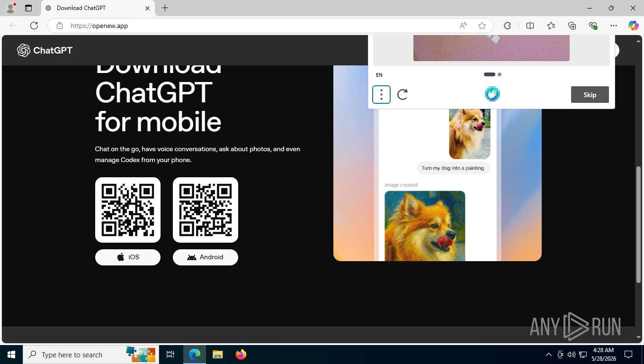Image resolution: width=644 pixels, height=364 pixels.
Task: Select the Download ChatGPT tab
Action: coord(98,8)
